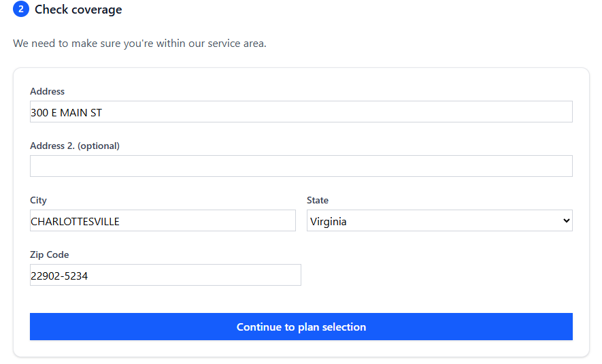Click the blue step 2 number badge
The width and height of the screenshot is (602, 364).
21,10
